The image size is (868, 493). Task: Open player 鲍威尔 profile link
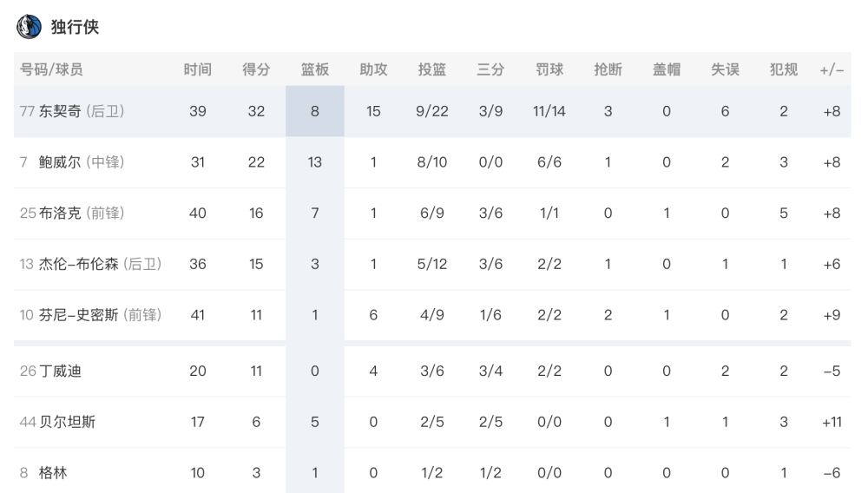[60, 162]
